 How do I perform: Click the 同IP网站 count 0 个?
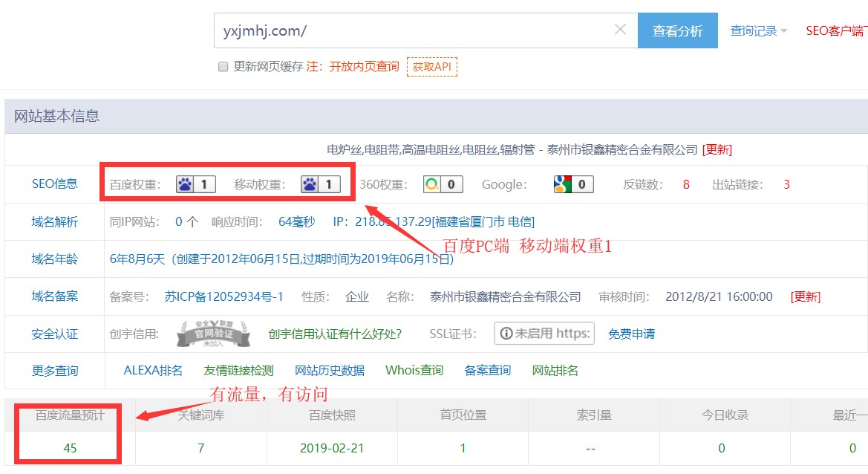[186, 222]
